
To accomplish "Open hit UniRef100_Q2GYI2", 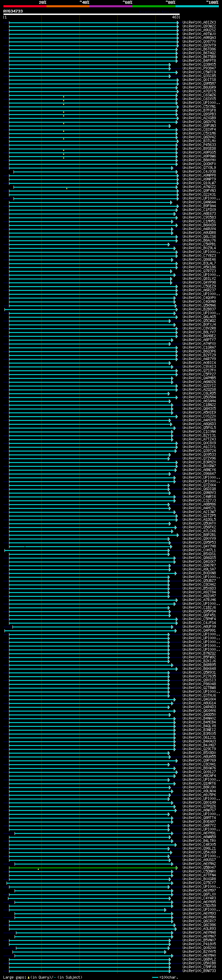I will click(199, 386).
